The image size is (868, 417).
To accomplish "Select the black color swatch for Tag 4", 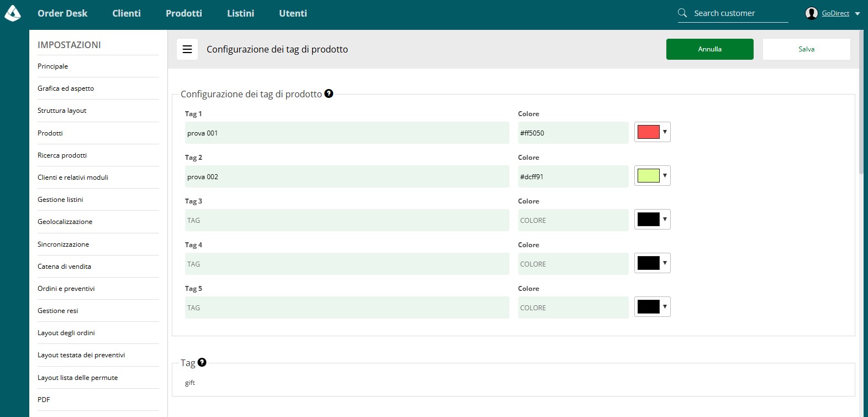I will click(x=649, y=263).
